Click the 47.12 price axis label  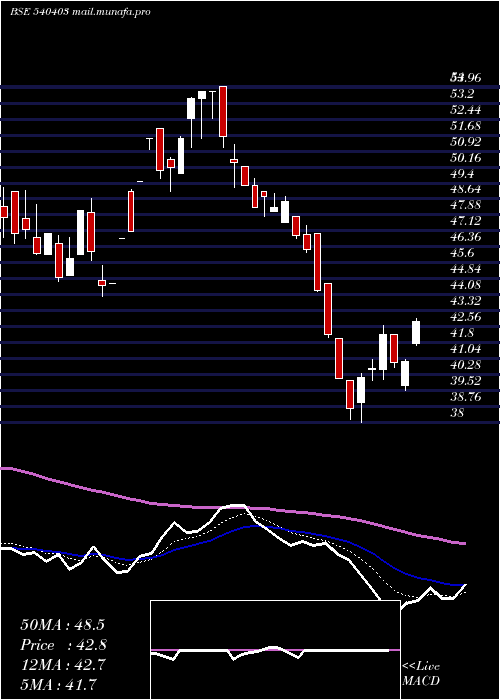click(x=465, y=221)
